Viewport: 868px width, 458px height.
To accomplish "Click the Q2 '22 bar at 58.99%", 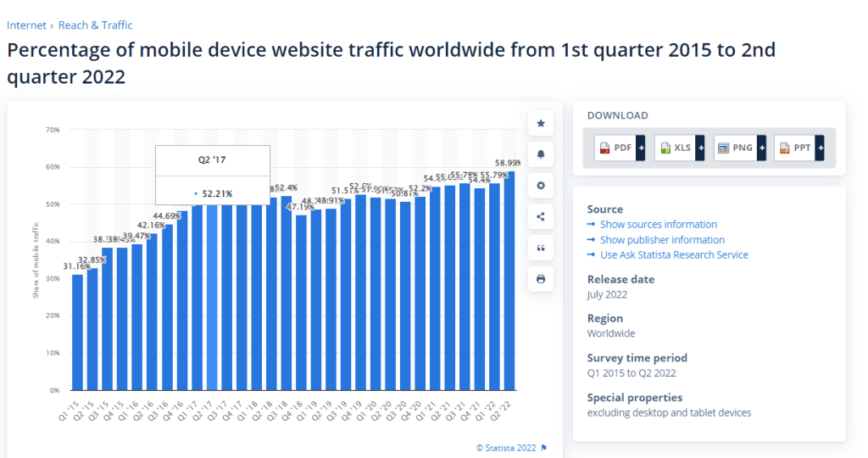I will (509, 281).
